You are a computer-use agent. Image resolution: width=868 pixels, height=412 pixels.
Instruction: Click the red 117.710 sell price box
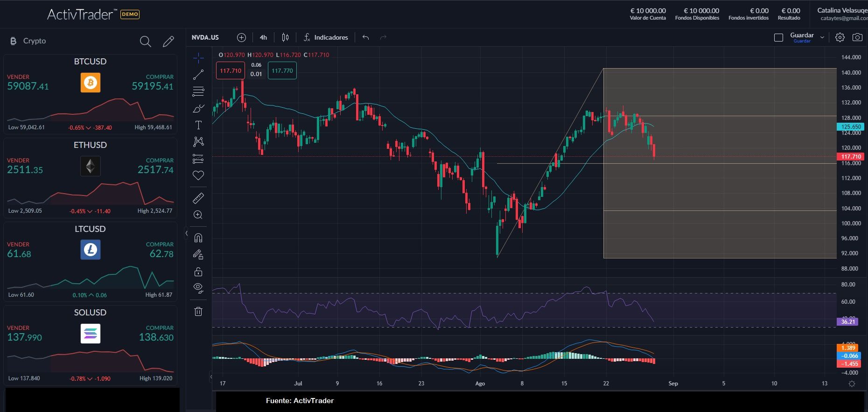point(231,71)
